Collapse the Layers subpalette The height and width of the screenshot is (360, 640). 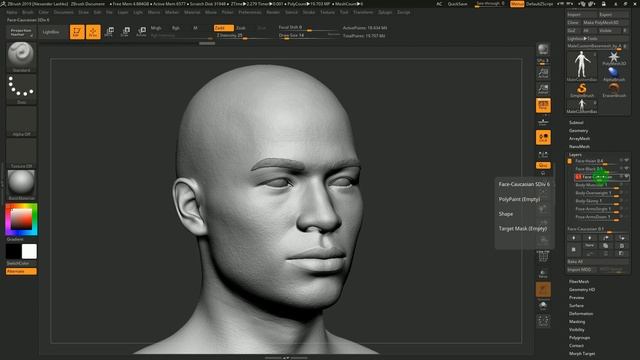(575, 155)
